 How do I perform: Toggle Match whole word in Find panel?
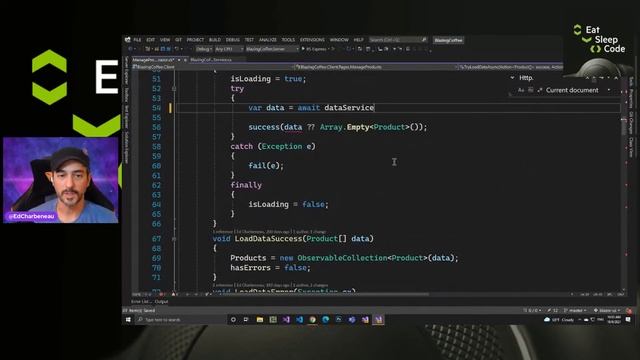click(531, 90)
